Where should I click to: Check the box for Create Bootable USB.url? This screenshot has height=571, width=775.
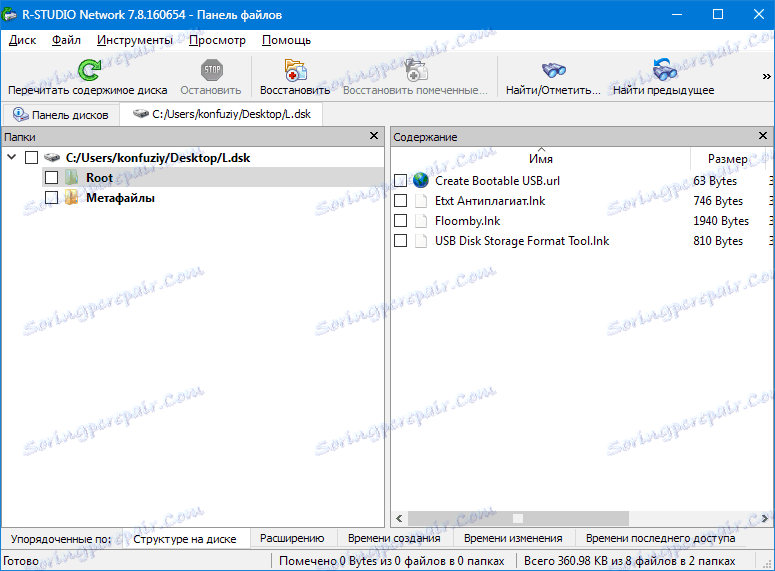(400, 180)
